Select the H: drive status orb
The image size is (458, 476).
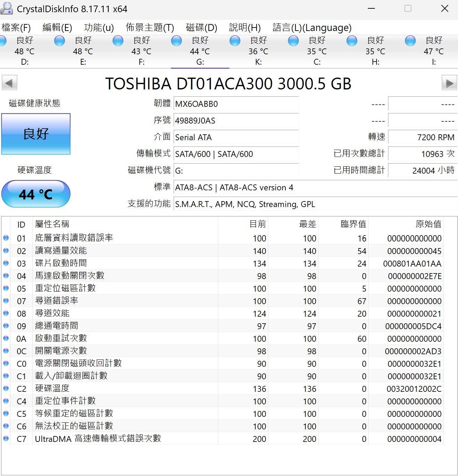tap(352, 41)
